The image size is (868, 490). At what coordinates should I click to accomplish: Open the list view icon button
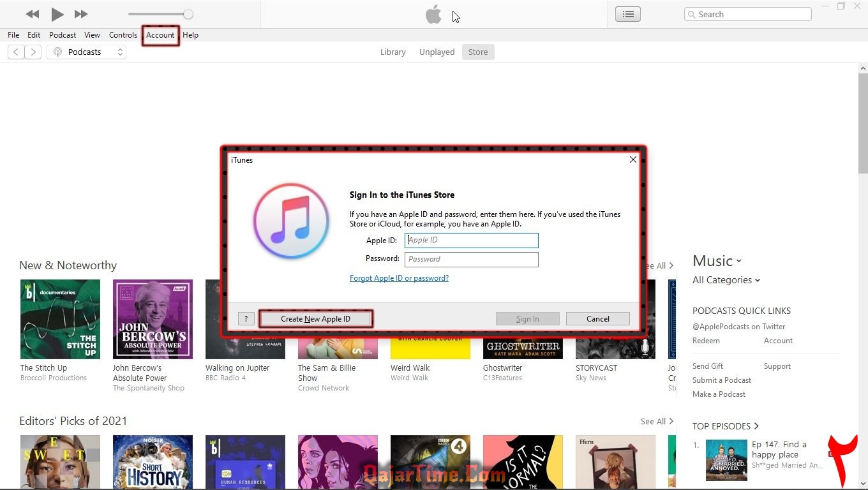pyautogui.click(x=628, y=14)
